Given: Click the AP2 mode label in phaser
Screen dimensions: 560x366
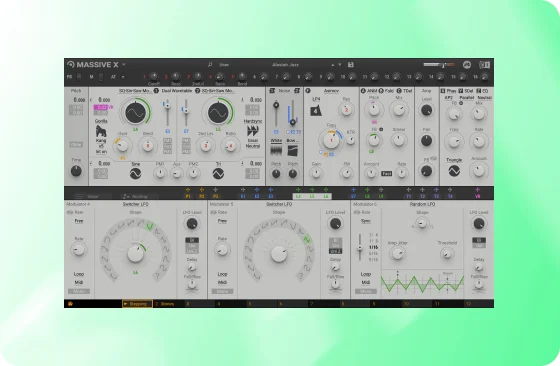Looking at the screenshot, I should [449, 97].
